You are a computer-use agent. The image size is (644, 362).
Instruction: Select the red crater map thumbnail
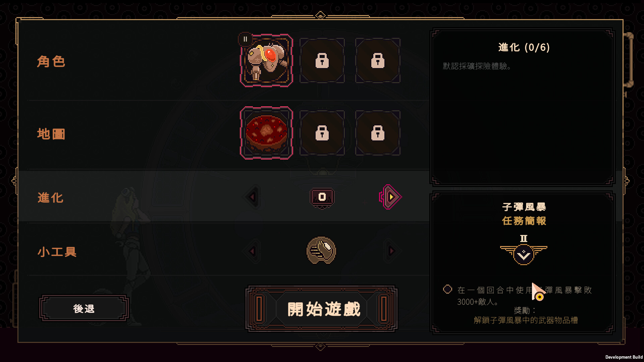click(266, 133)
